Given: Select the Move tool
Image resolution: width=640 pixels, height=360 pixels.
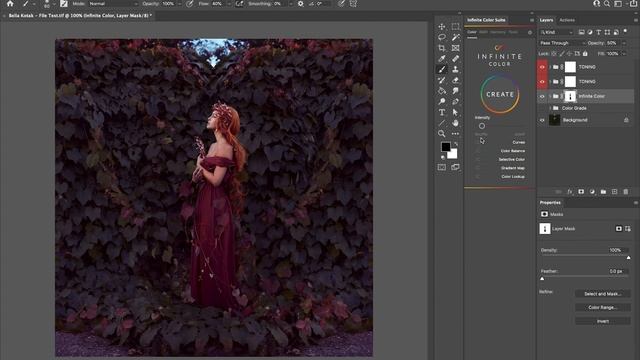Looking at the screenshot, I should coord(442,27).
